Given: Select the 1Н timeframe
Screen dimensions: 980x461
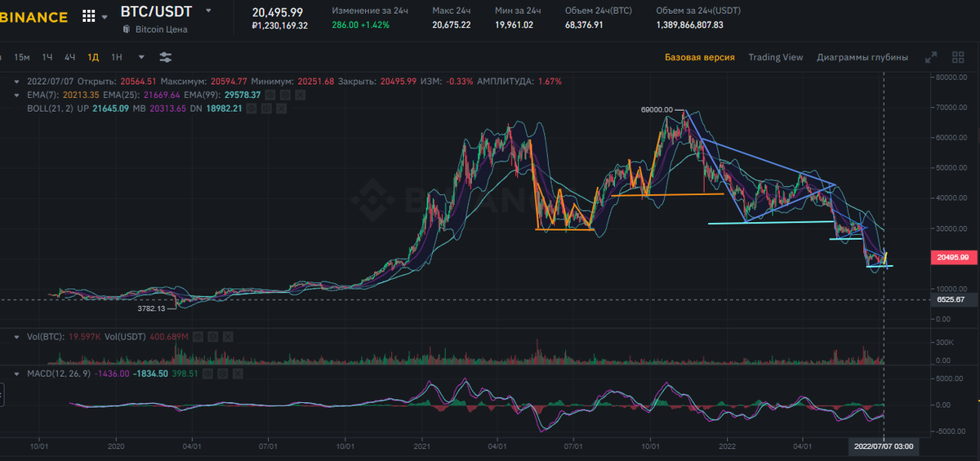Looking at the screenshot, I should tap(117, 57).
